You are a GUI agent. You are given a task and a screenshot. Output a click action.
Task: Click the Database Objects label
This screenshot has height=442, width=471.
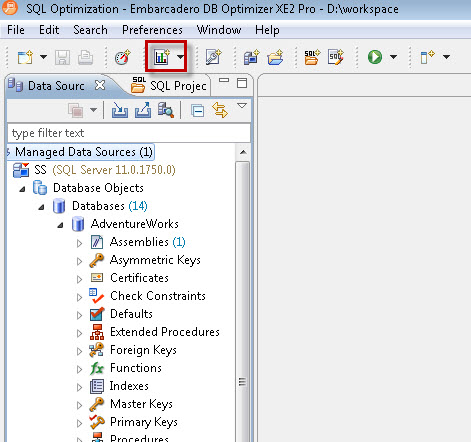click(98, 188)
